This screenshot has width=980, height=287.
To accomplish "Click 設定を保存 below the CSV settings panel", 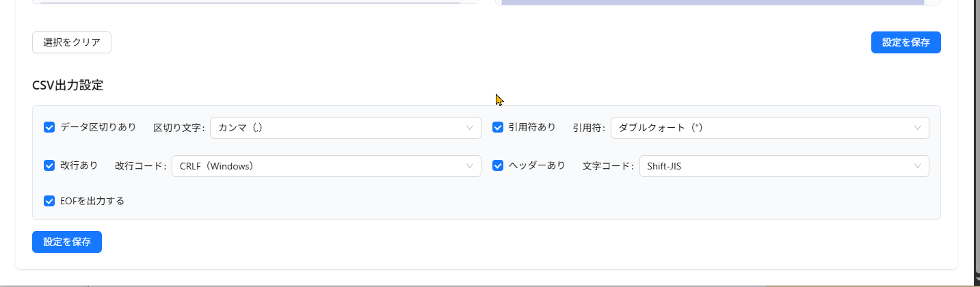I will [x=67, y=242].
